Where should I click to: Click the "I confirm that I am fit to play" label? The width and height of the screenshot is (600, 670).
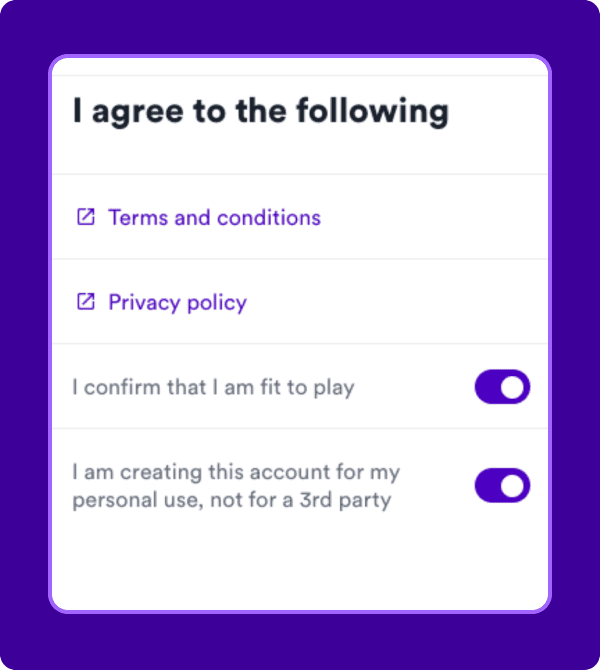213,387
